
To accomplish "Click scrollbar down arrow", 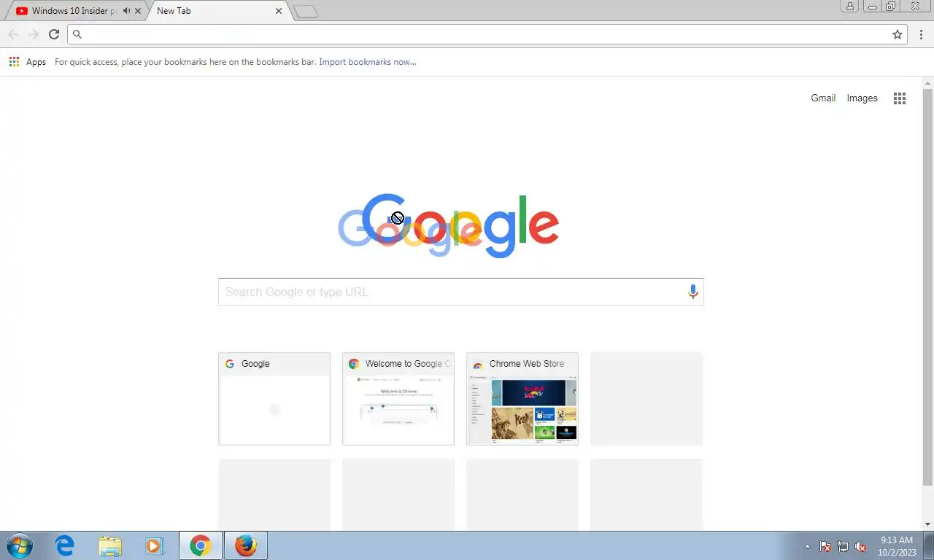I will click(x=928, y=524).
